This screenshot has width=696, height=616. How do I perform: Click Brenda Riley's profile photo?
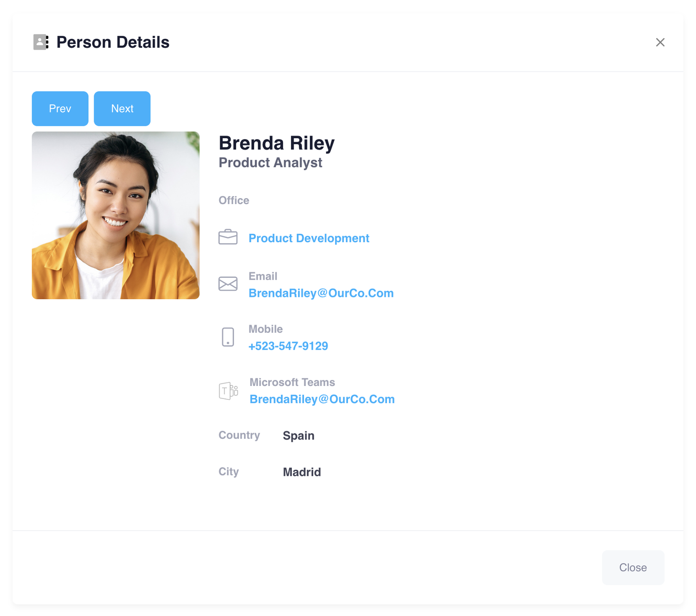pyautogui.click(x=115, y=215)
